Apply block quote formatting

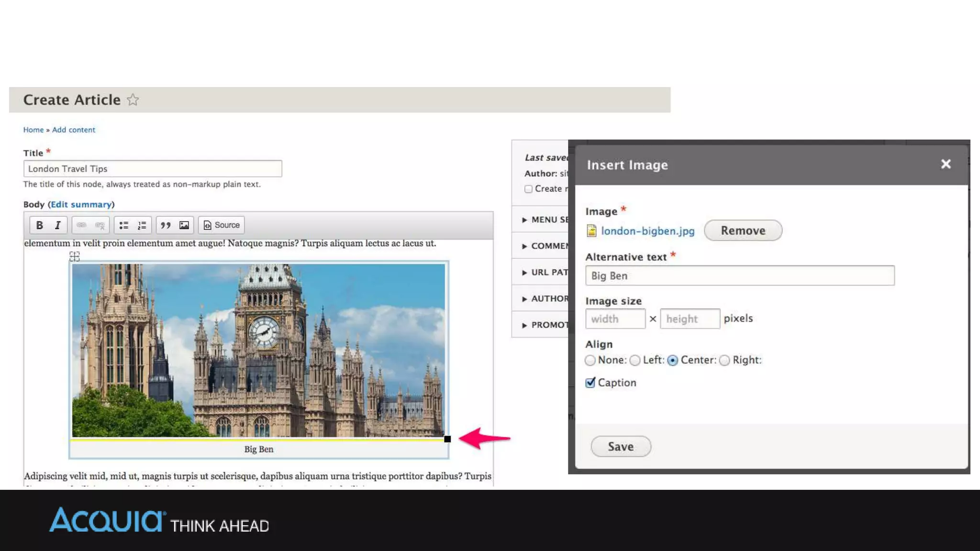pyautogui.click(x=166, y=225)
